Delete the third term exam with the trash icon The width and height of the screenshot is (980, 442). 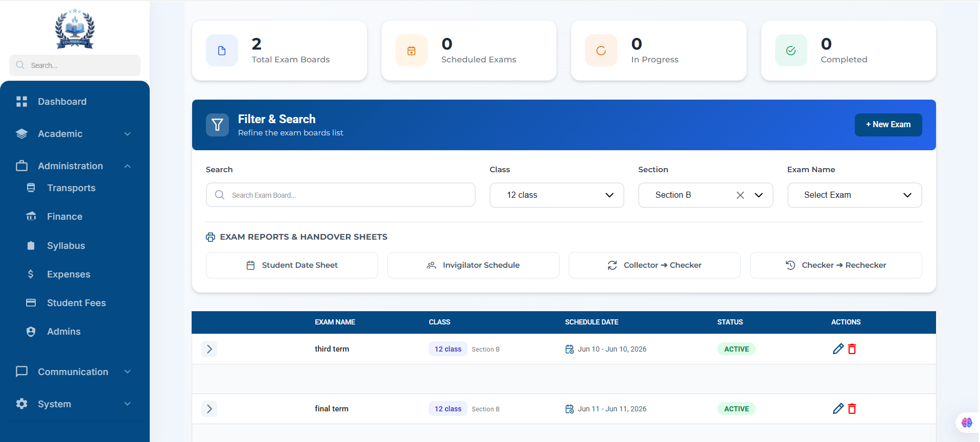[852, 349]
